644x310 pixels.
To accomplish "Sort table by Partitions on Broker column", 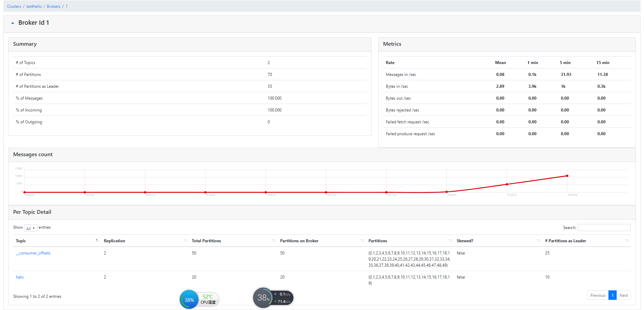I will point(321,241).
